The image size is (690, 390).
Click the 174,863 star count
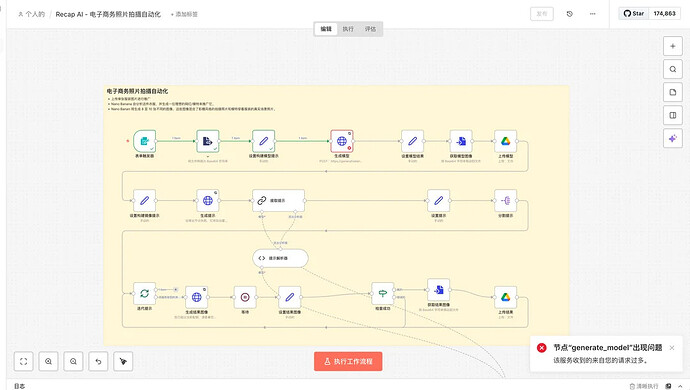pos(664,14)
